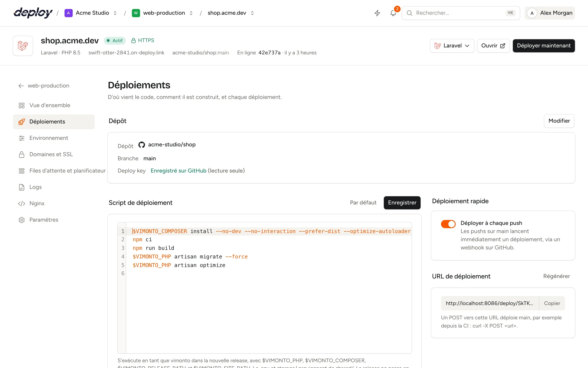Expand the Acme Studio organization switcher
The image size is (588, 368).
[115, 13]
